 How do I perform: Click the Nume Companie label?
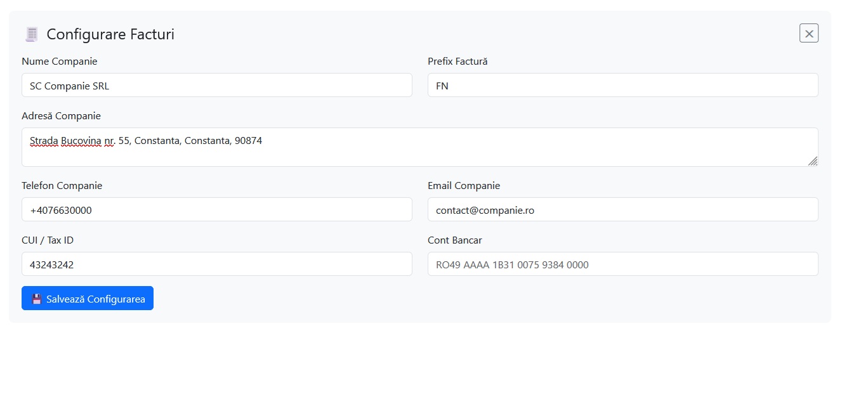coord(60,62)
